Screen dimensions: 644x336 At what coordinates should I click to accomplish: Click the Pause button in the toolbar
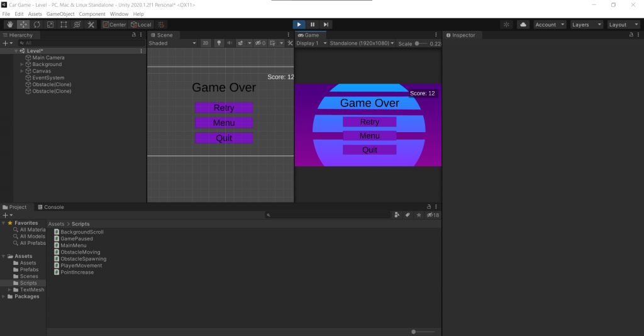[313, 25]
